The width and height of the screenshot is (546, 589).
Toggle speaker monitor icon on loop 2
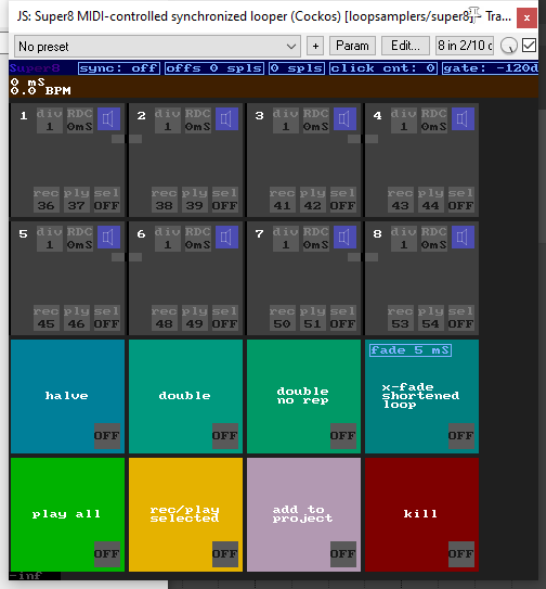227,119
